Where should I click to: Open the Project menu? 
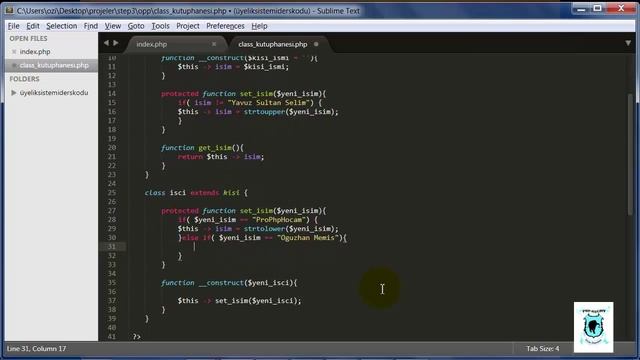tap(188, 26)
